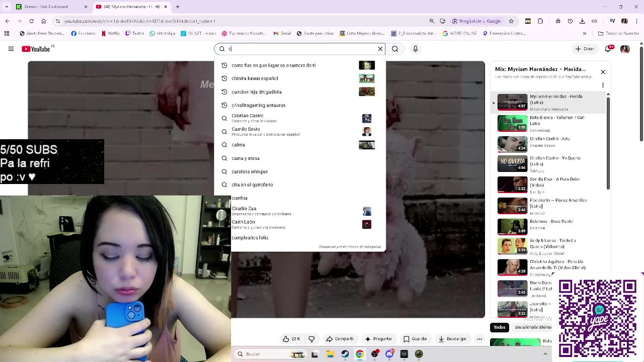Viewport: 644px width, 362px height.
Task: Show hidden system tray icons chevron
Action: (545, 354)
